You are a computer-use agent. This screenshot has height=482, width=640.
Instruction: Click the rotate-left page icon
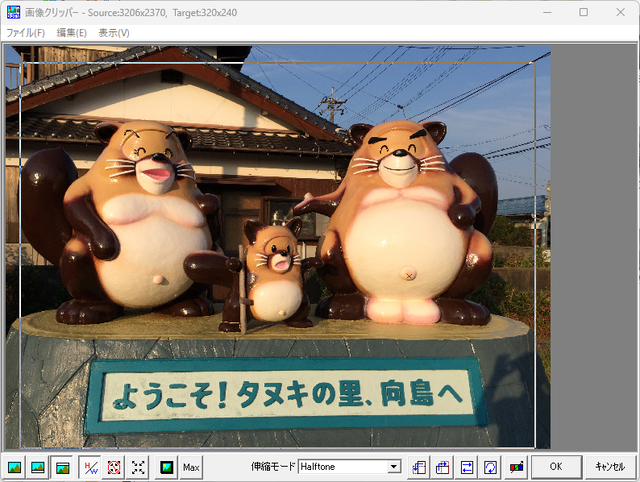419,467
